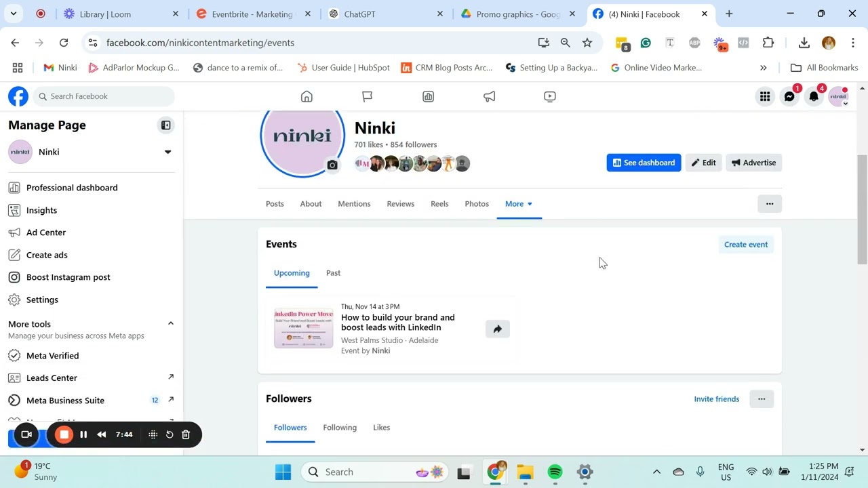The image size is (868, 488).
Task: Reload the page
Action: tap(64, 43)
